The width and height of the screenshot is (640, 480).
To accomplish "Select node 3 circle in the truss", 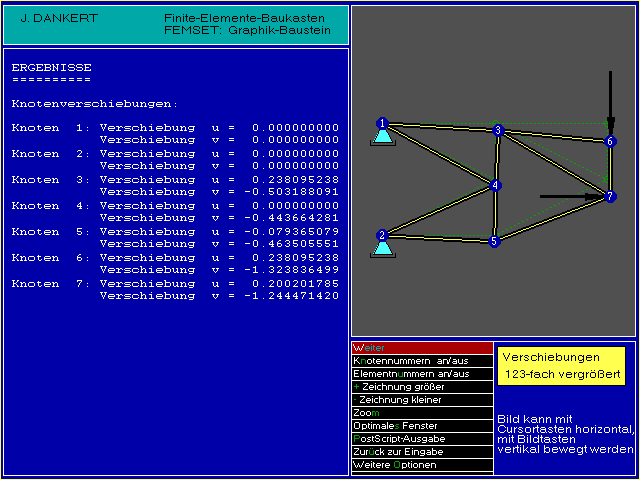I will point(497,130).
